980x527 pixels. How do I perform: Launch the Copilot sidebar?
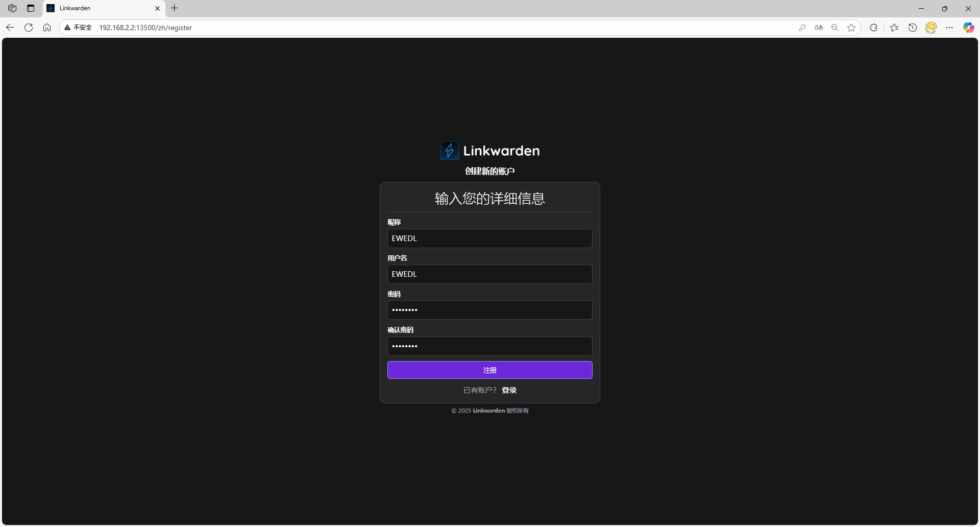tap(968, 28)
